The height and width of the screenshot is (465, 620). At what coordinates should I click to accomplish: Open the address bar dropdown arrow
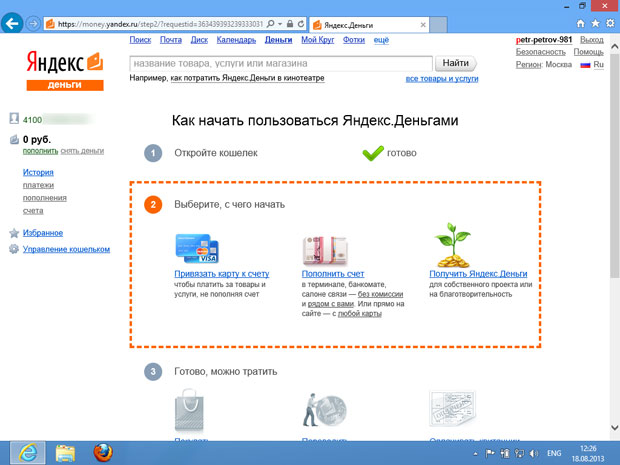(280, 24)
